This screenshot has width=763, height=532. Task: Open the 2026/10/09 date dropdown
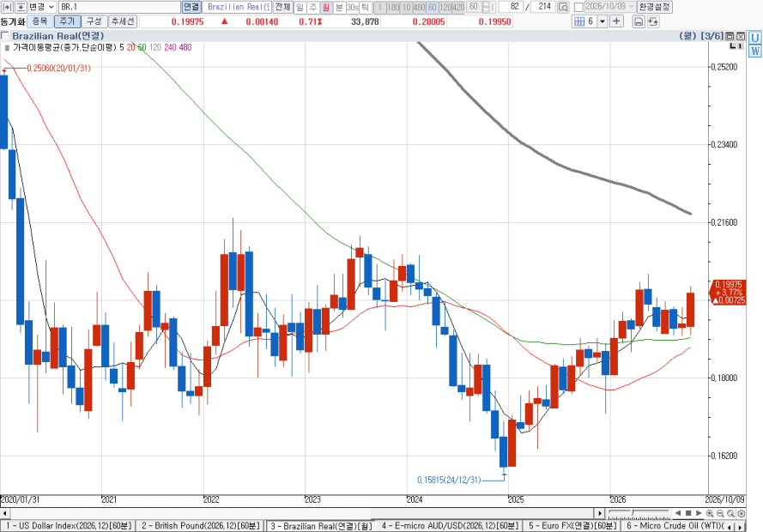pyautogui.click(x=631, y=7)
